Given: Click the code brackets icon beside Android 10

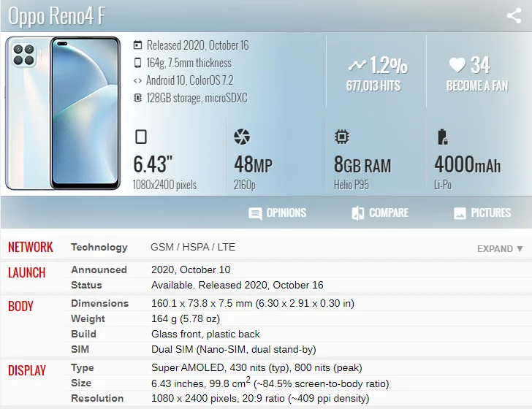Looking at the screenshot, I should [x=137, y=81].
